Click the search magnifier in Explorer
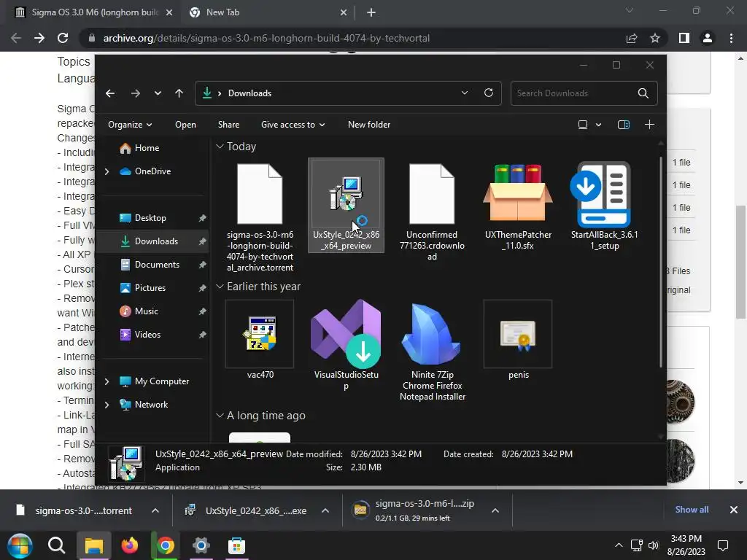This screenshot has height=560, width=747. pos(643,93)
